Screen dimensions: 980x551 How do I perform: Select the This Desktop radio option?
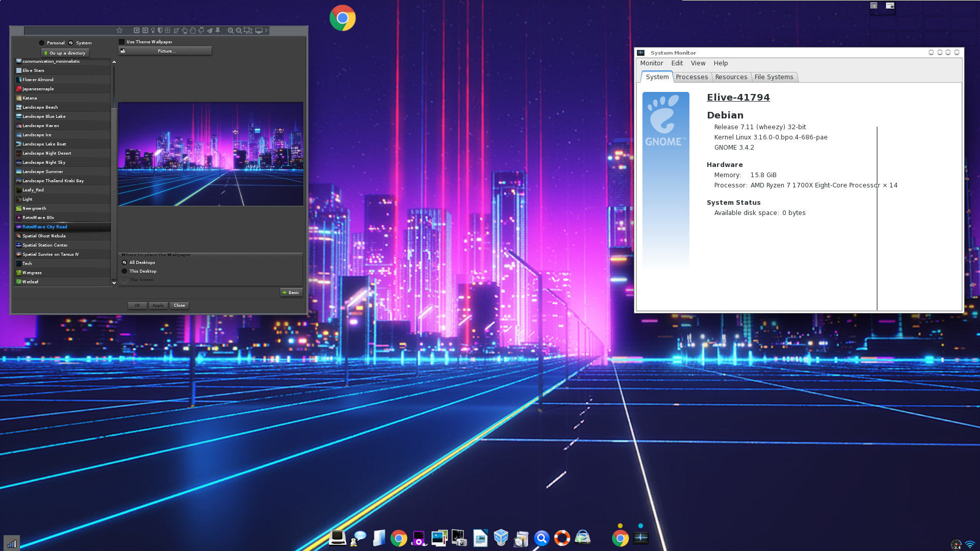click(x=125, y=271)
